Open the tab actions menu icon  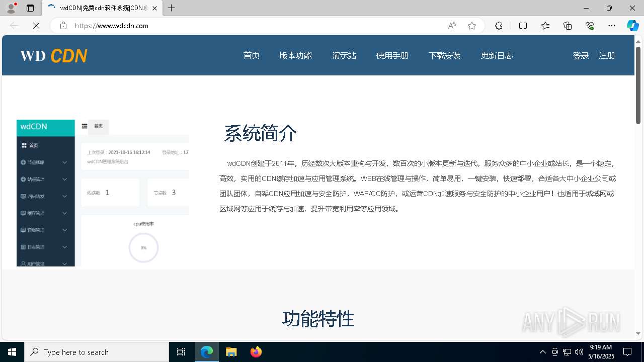click(x=30, y=8)
